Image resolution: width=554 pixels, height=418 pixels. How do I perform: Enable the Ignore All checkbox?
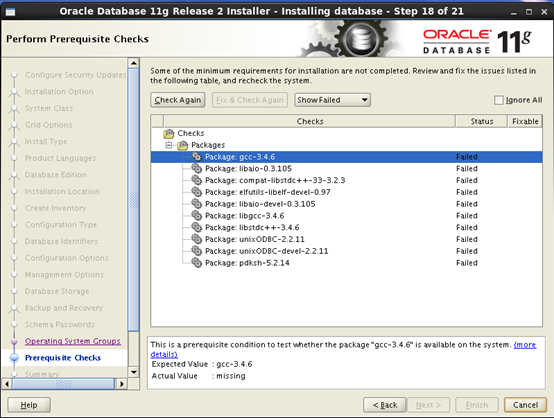[x=499, y=100]
